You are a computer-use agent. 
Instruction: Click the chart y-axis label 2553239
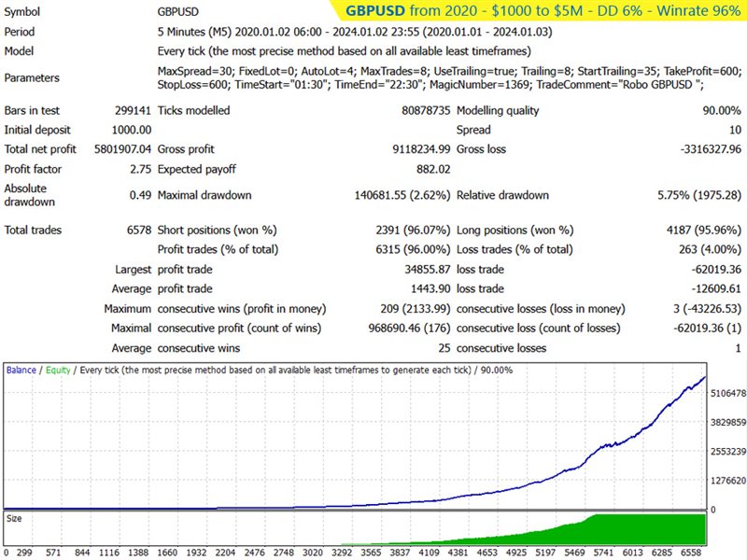pyautogui.click(x=728, y=452)
